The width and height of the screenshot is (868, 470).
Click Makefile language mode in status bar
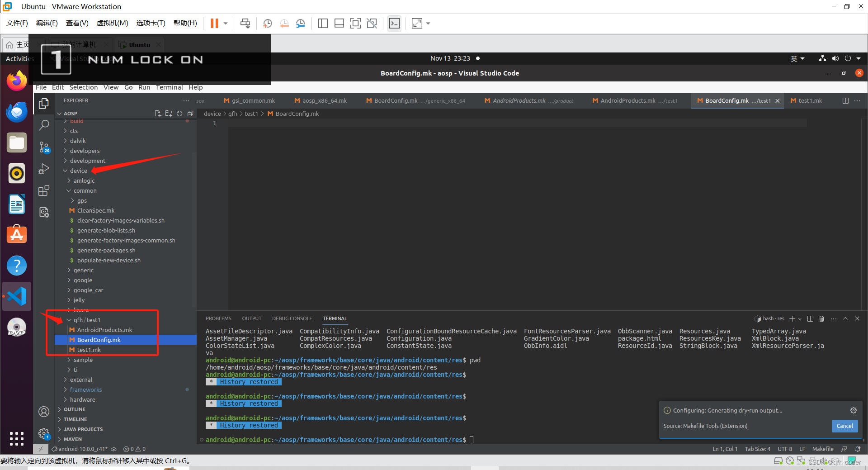(x=823, y=449)
